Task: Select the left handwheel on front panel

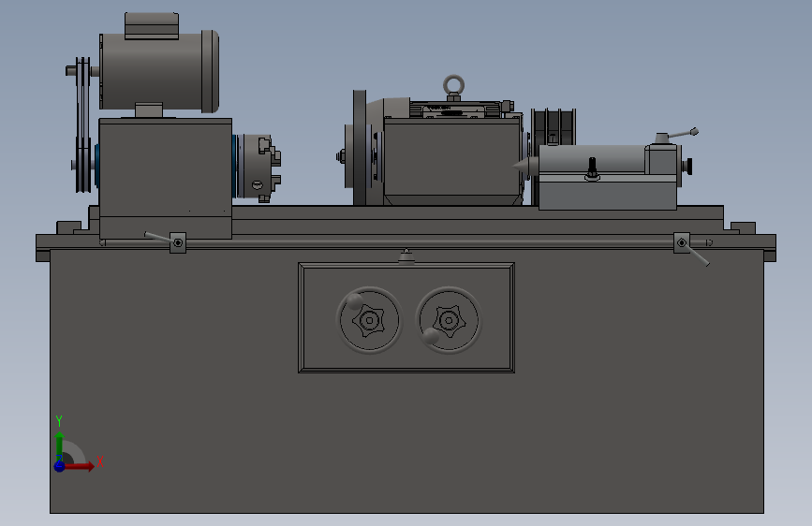Action: click(x=369, y=320)
